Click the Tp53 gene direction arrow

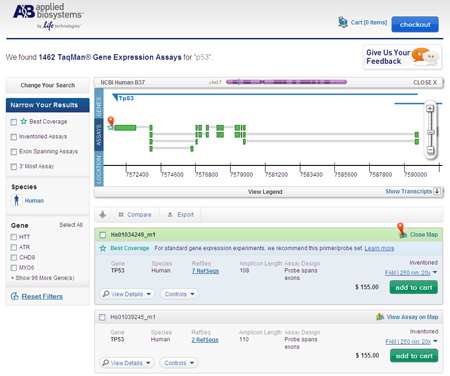point(115,97)
